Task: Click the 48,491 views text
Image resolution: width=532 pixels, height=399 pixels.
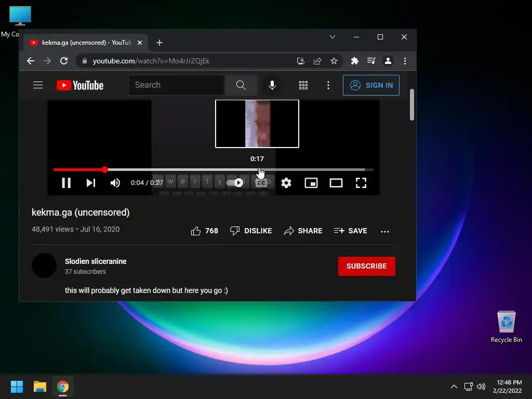Action: pos(52,229)
